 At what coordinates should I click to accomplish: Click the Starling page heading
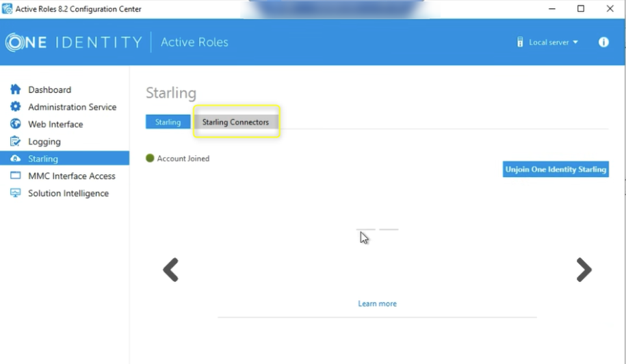click(x=171, y=93)
